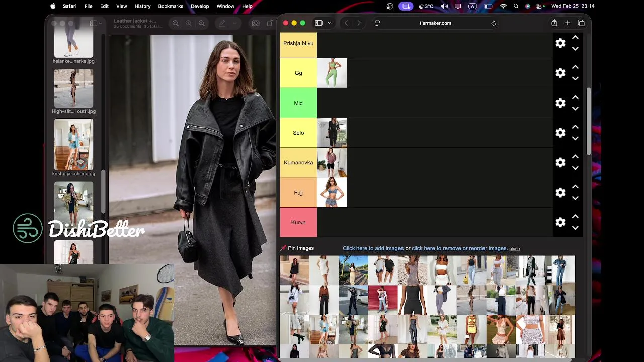This screenshot has width=644, height=362.
Task: Move the Kurva tier down
Action: point(575,228)
